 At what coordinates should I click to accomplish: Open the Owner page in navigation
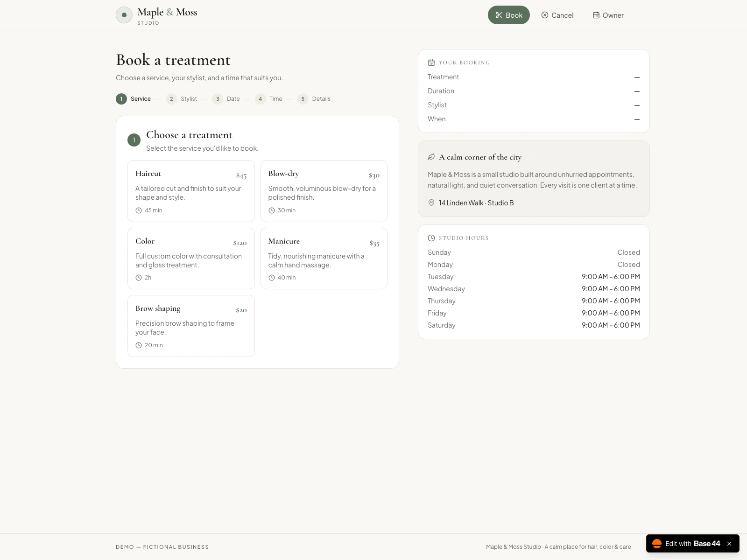[608, 15]
